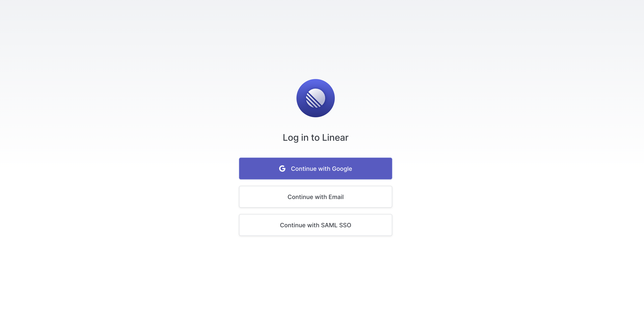Choose Continue with Email

pos(315,197)
